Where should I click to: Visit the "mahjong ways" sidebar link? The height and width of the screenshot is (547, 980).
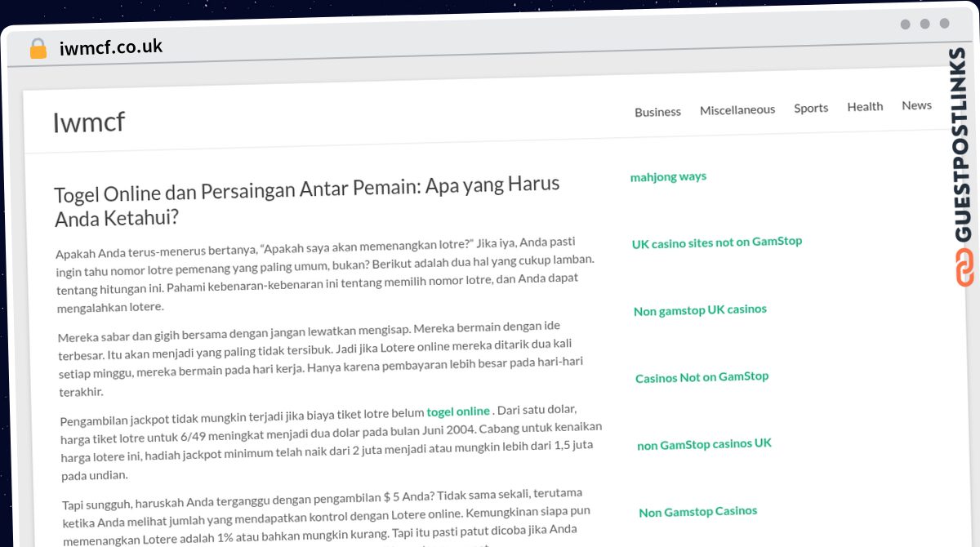click(668, 176)
